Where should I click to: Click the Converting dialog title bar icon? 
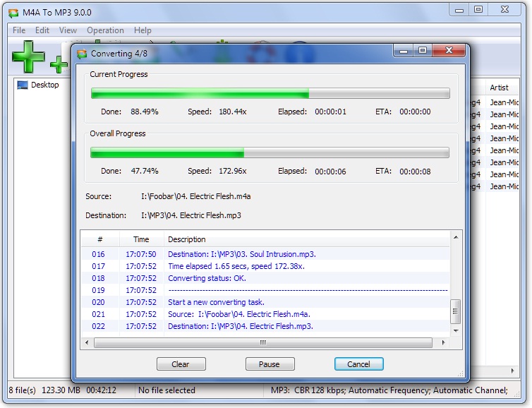(82, 54)
